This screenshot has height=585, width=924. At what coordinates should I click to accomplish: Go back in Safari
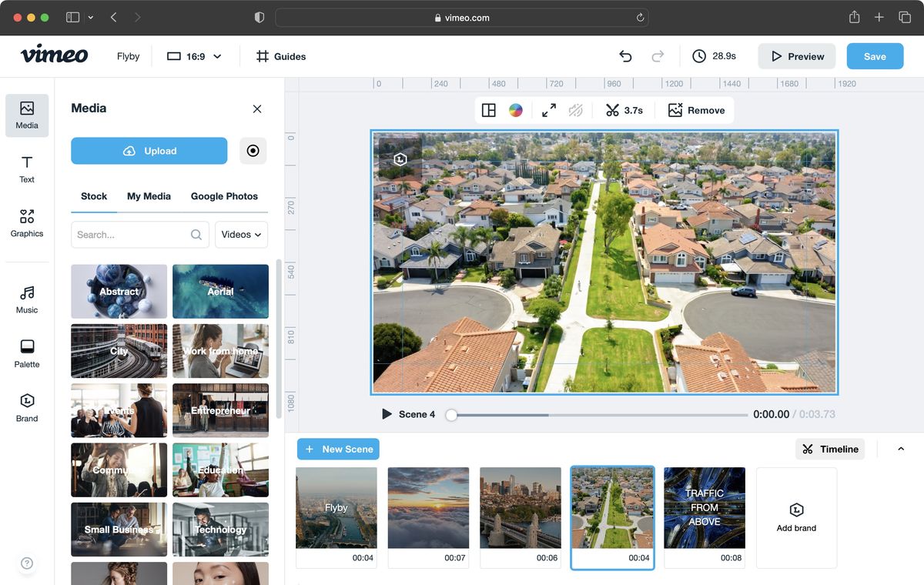[x=113, y=17]
